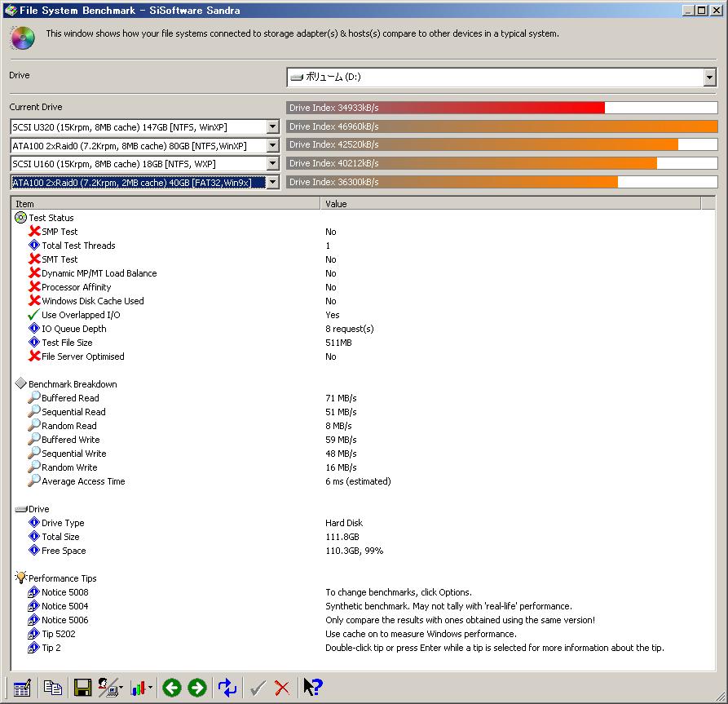This screenshot has width=728, height=704.
Task: Open the benchmark options toolbar icon
Action: click(22, 688)
